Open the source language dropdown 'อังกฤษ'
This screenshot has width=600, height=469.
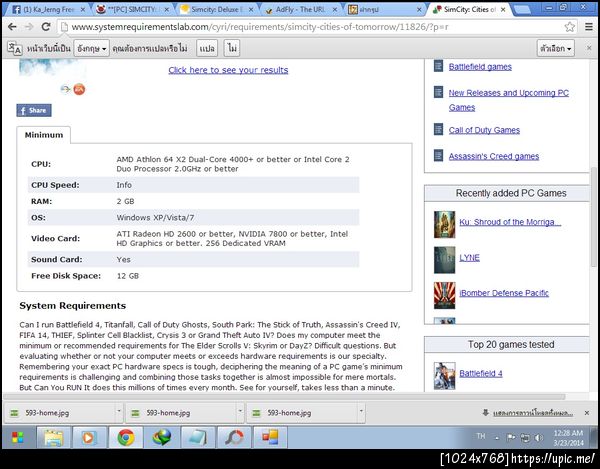click(91, 48)
